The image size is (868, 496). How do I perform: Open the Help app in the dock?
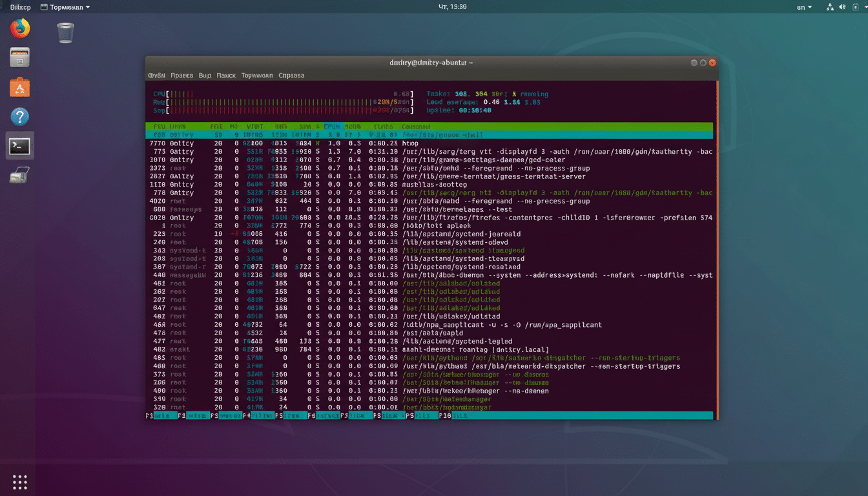point(19,116)
